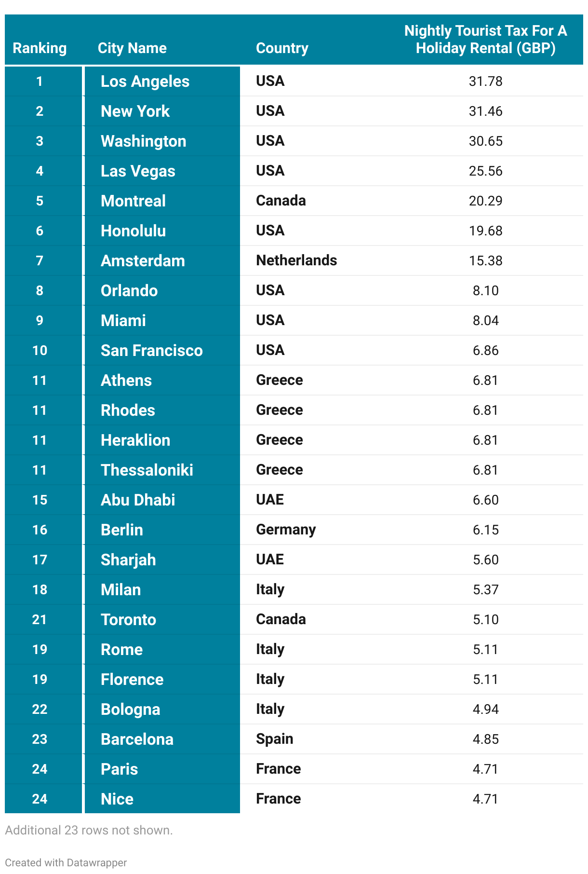Image resolution: width=588 pixels, height=874 pixels.
Task: Select the Amsterdam city cell
Action: [143, 261]
